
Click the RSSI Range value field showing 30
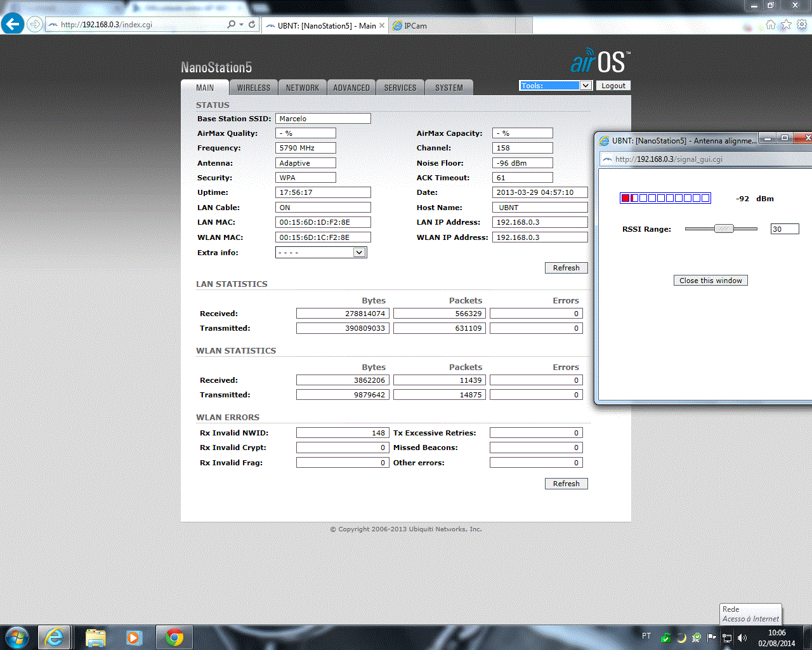[x=785, y=229]
